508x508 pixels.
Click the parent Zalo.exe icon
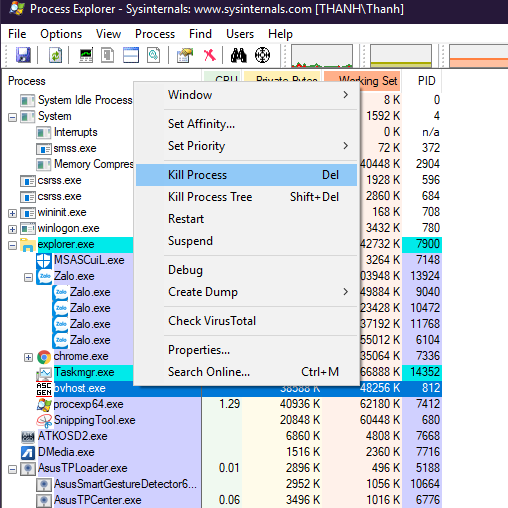coord(44,277)
